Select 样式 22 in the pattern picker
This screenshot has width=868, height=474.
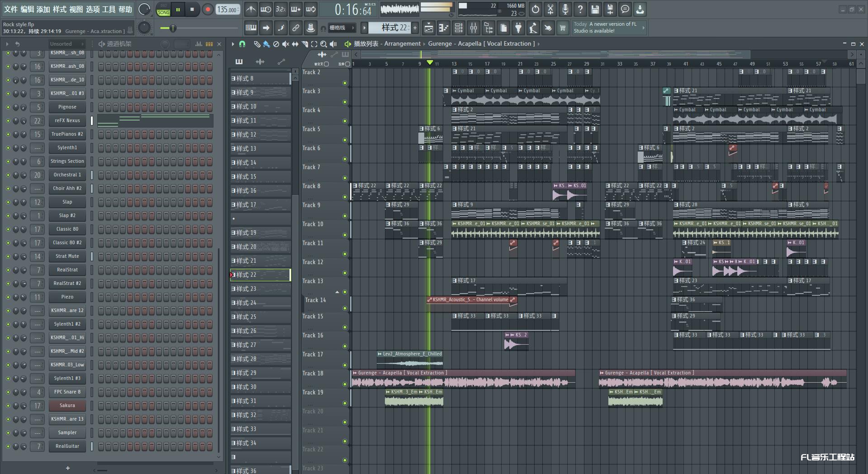pos(261,275)
